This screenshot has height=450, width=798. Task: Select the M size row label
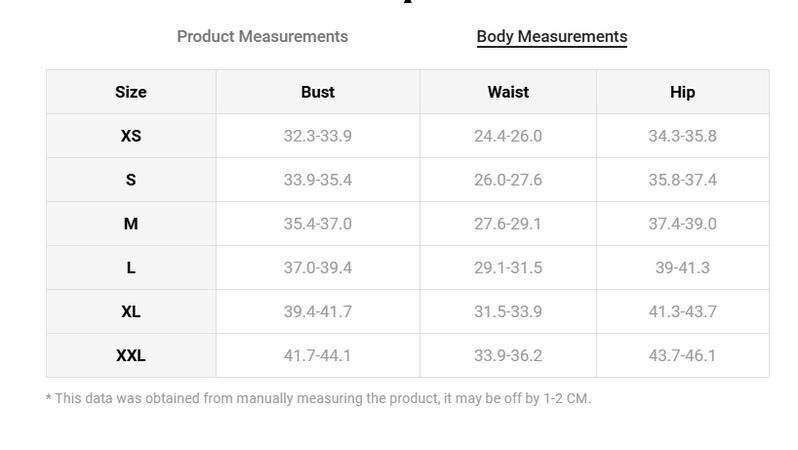(131, 223)
